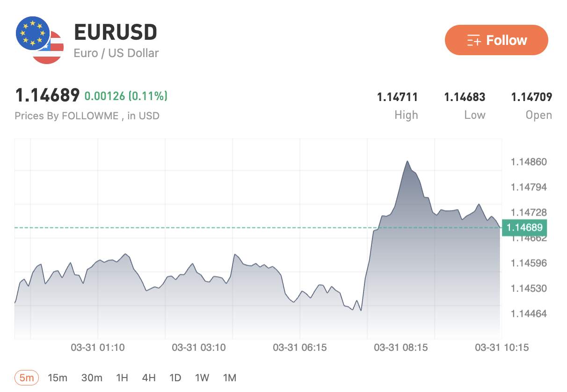567x392 pixels.
Task: Click the EURUSD symbol title
Action: click(116, 33)
